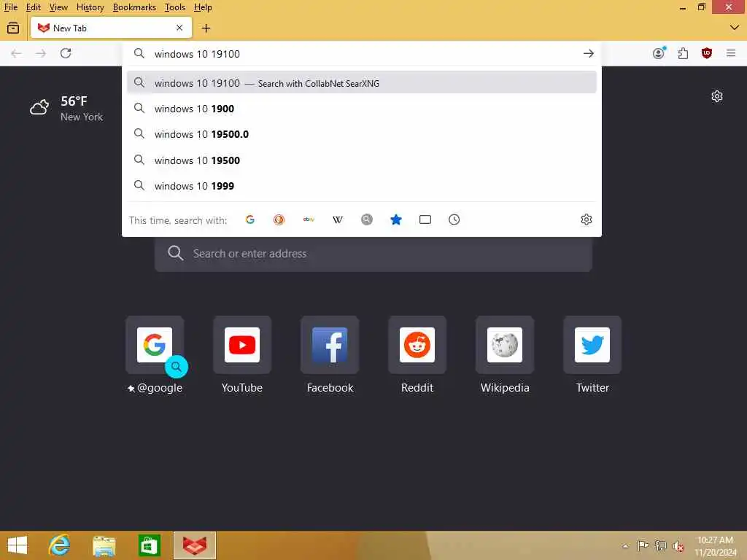Viewport: 747px width, 560px height.
Task: Search this time with the gray magnifier engine
Action: [x=367, y=219]
